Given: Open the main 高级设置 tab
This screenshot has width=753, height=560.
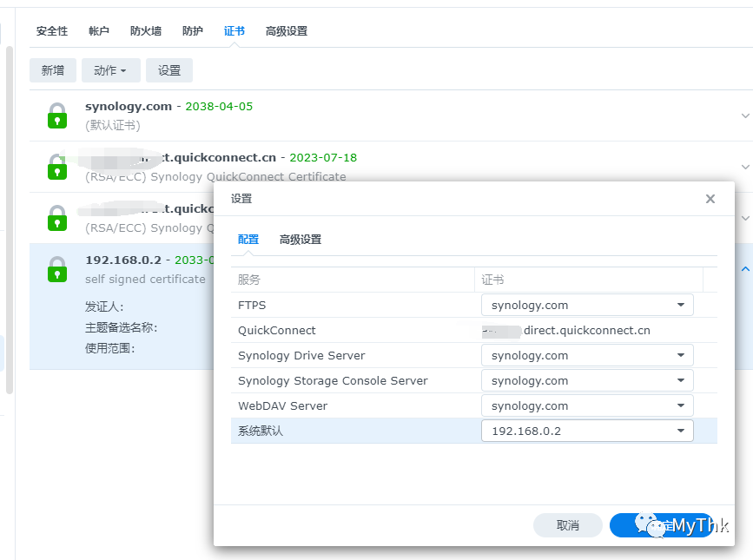Looking at the screenshot, I should point(287,31).
